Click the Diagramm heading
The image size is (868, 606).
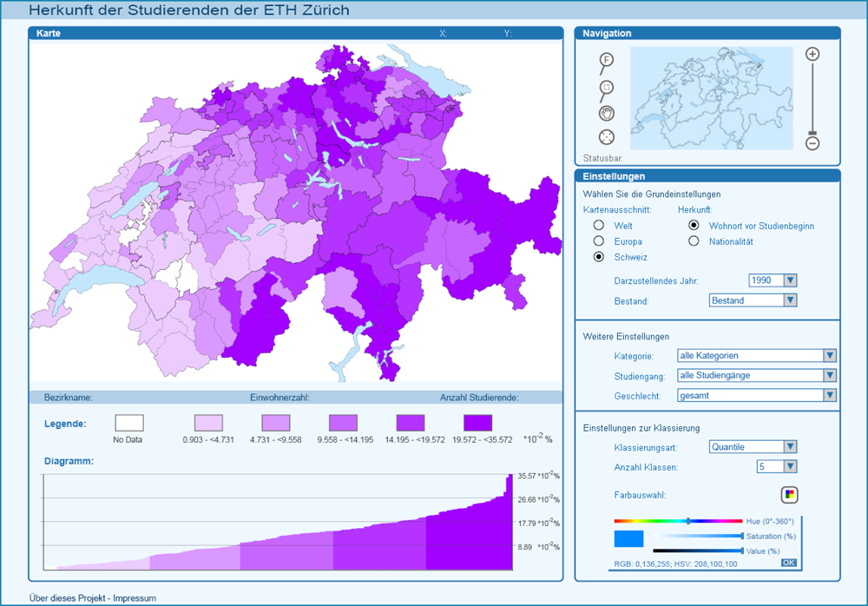[x=69, y=461]
